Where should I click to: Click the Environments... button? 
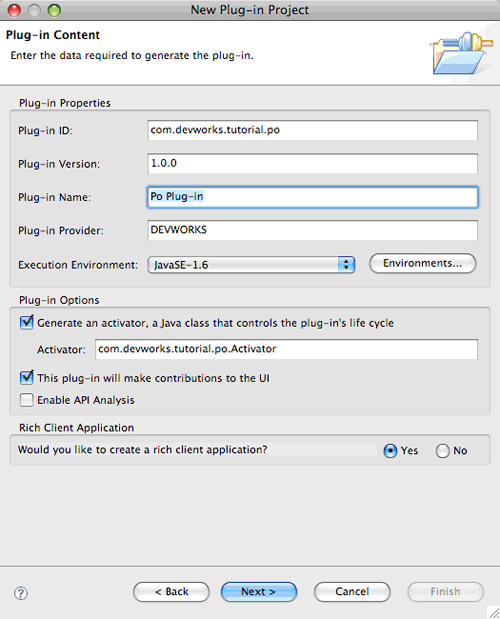(422, 263)
